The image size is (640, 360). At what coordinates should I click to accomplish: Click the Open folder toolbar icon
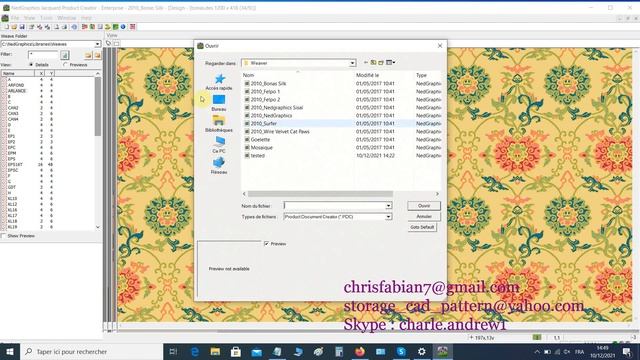click(14, 27)
